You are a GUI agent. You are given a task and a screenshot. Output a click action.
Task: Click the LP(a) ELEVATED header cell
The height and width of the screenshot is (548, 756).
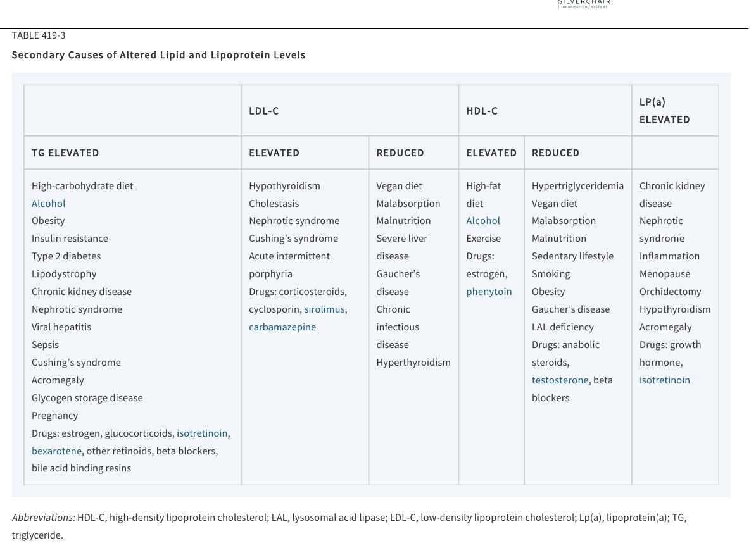point(675,111)
